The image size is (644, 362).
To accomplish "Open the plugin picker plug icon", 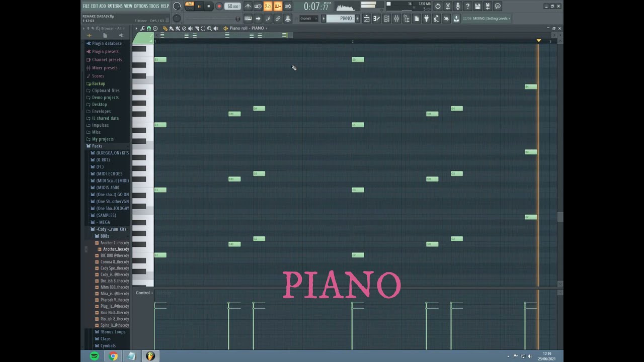I will tap(427, 19).
